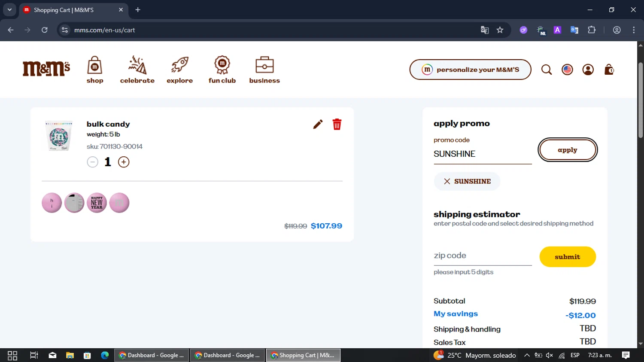Click the M&M'S logo

pyautogui.click(x=46, y=69)
